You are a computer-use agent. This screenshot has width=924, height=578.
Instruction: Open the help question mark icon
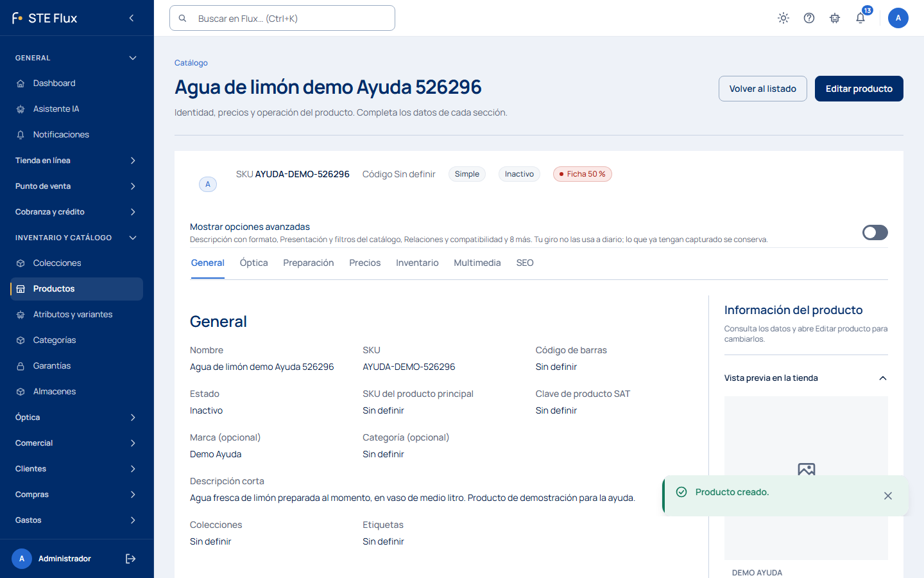(x=809, y=18)
